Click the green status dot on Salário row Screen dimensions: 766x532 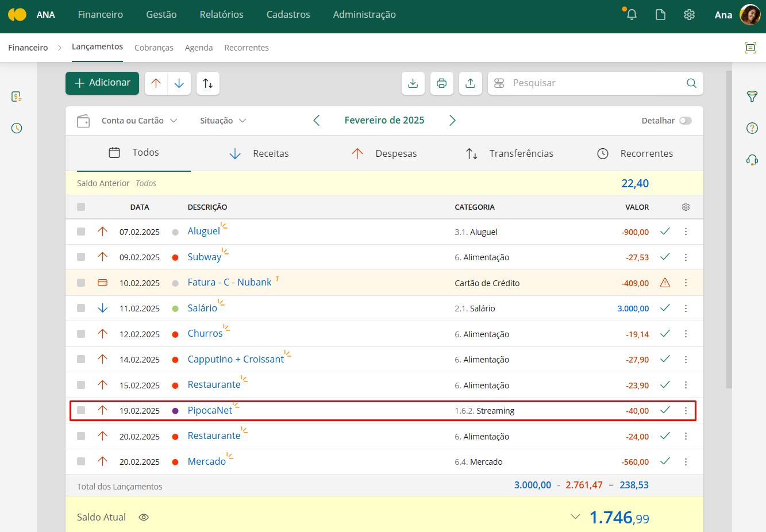pyautogui.click(x=175, y=309)
